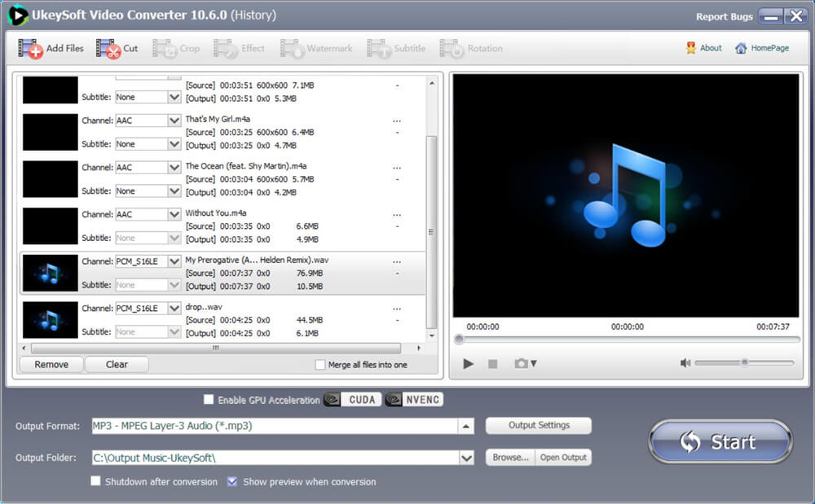Take a snapshot with camera icon

coord(522,364)
